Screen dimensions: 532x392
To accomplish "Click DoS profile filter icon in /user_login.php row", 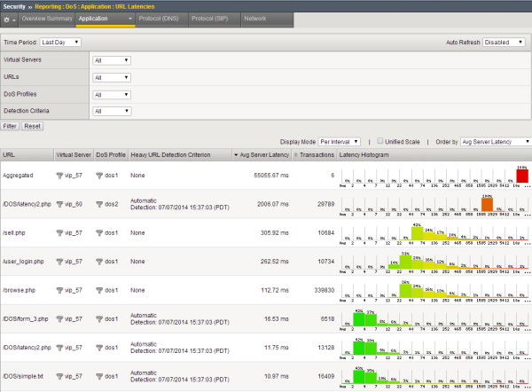I will [99, 262].
